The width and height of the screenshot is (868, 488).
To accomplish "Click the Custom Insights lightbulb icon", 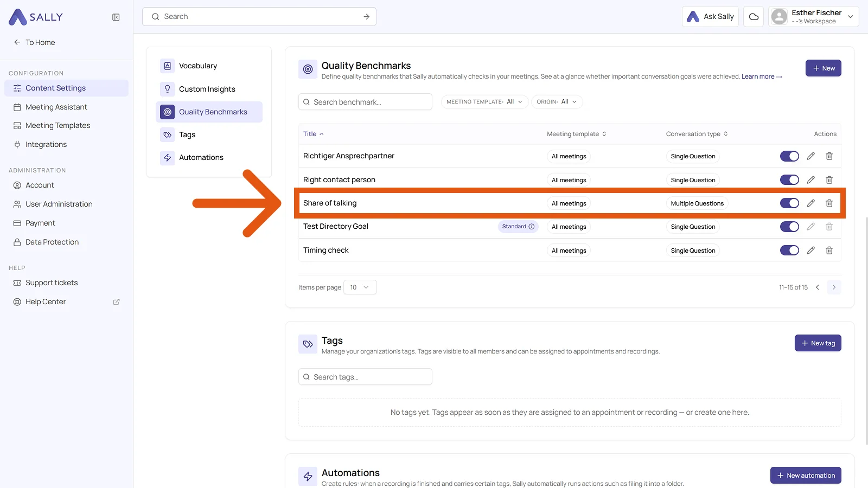I will [x=167, y=89].
